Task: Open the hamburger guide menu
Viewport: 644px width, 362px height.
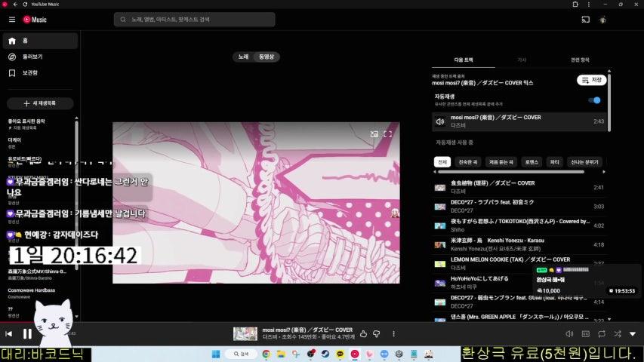Action: (12, 20)
